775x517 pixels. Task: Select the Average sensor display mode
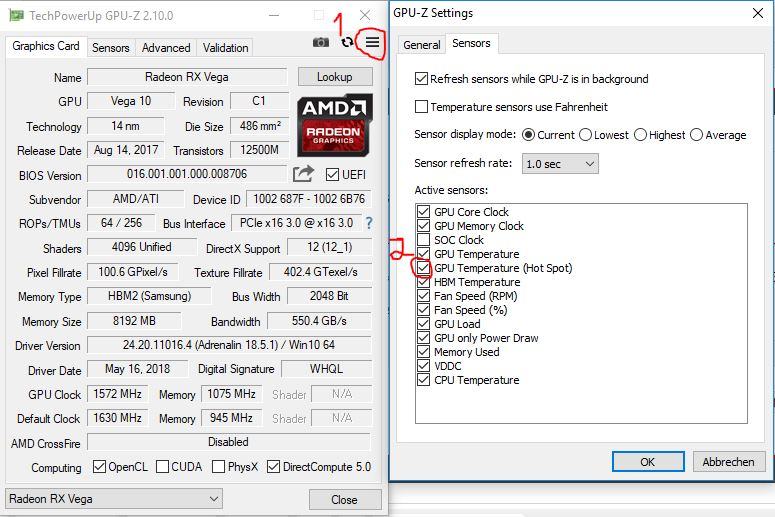[x=696, y=135]
